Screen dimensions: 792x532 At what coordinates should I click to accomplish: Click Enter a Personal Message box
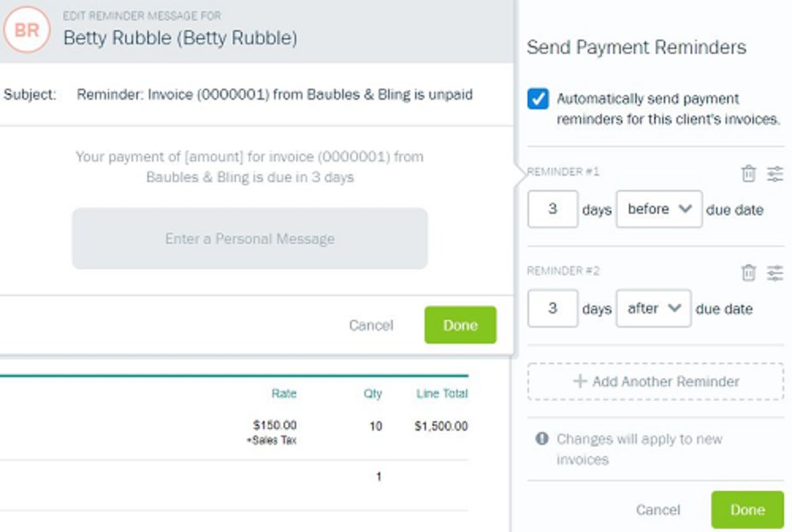250,238
